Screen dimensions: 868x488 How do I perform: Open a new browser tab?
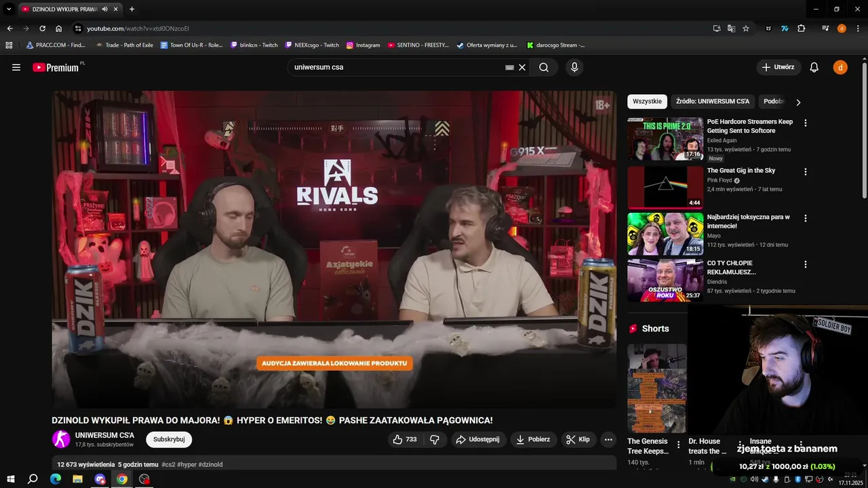(x=132, y=9)
